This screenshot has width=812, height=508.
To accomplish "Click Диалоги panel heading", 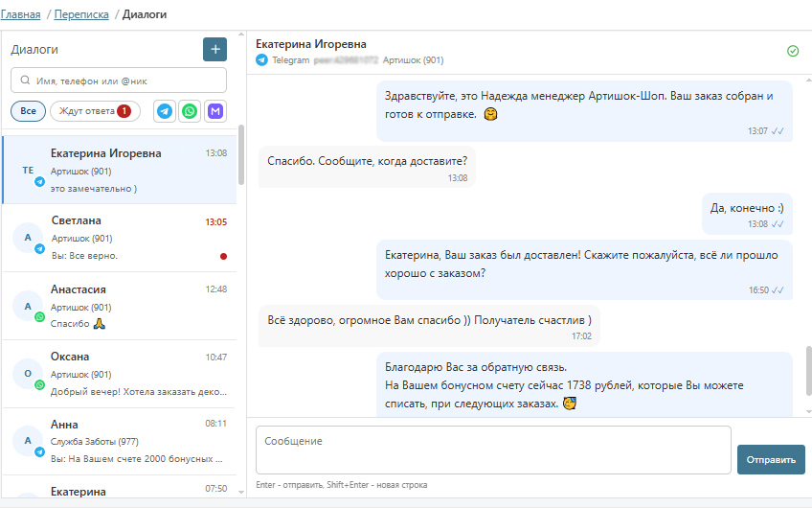I will [x=34, y=50].
